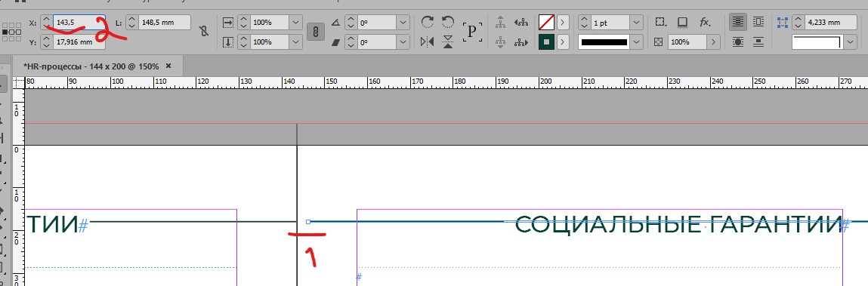Screen dimensions: 868x286
Task: Click the selected line's left endpoint handle
Action: click(308, 222)
